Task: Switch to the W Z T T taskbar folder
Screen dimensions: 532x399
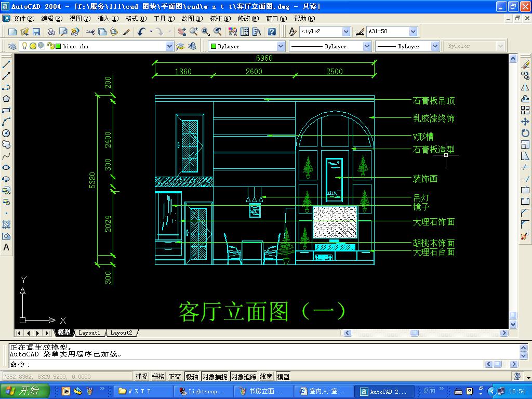Action: pyautogui.click(x=143, y=392)
